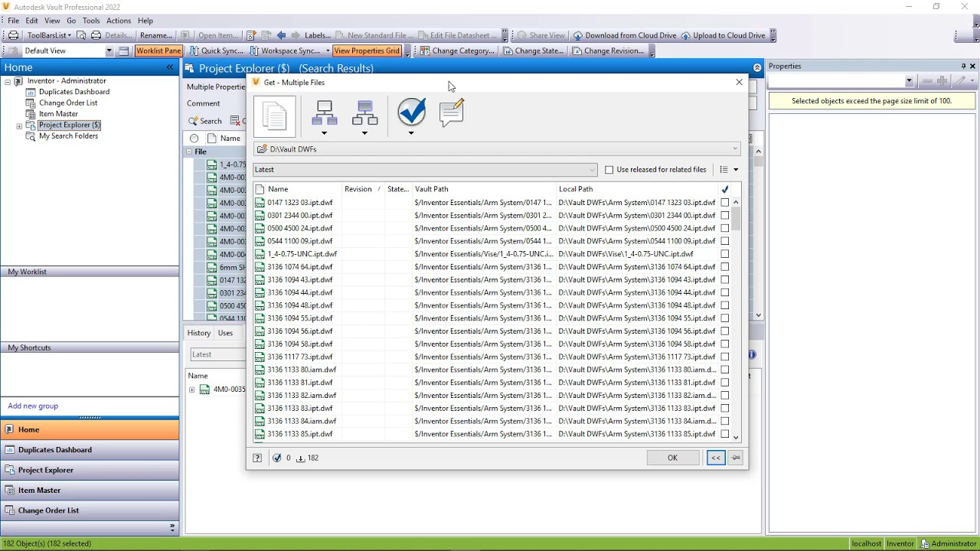Click Change Revision toolbar button
980x551 pixels.
(608, 51)
